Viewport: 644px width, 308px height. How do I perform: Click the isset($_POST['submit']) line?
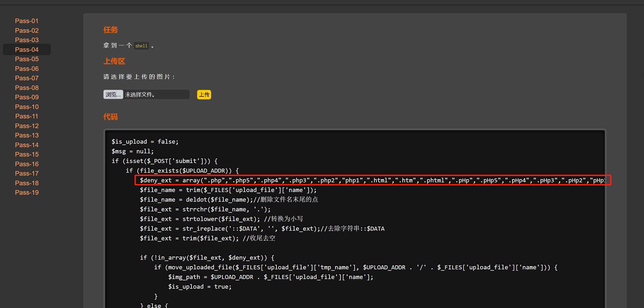[x=165, y=161]
